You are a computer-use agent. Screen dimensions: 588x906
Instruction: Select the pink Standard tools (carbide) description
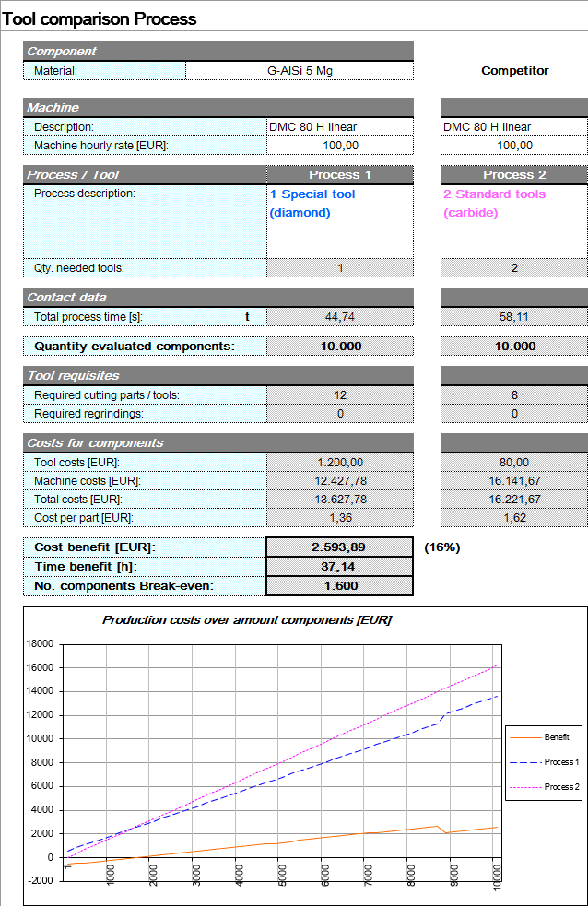pyautogui.click(x=495, y=204)
